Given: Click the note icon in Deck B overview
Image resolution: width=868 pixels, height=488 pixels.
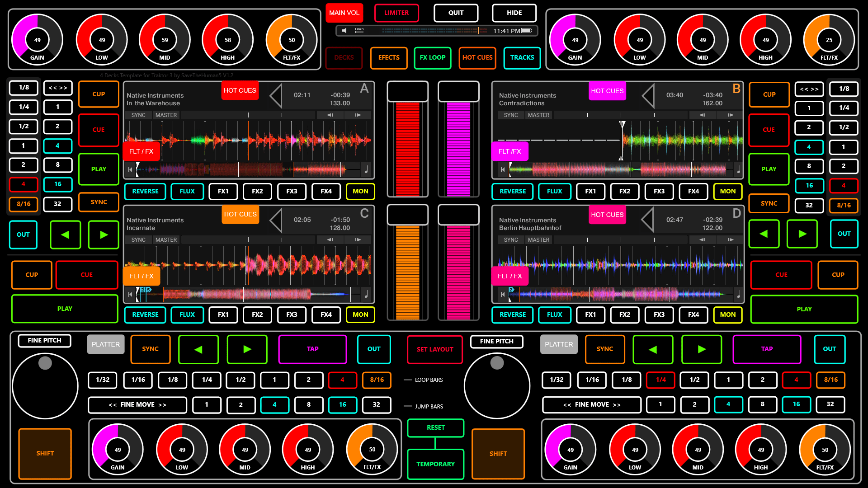Looking at the screenshot, I should 739,170.
